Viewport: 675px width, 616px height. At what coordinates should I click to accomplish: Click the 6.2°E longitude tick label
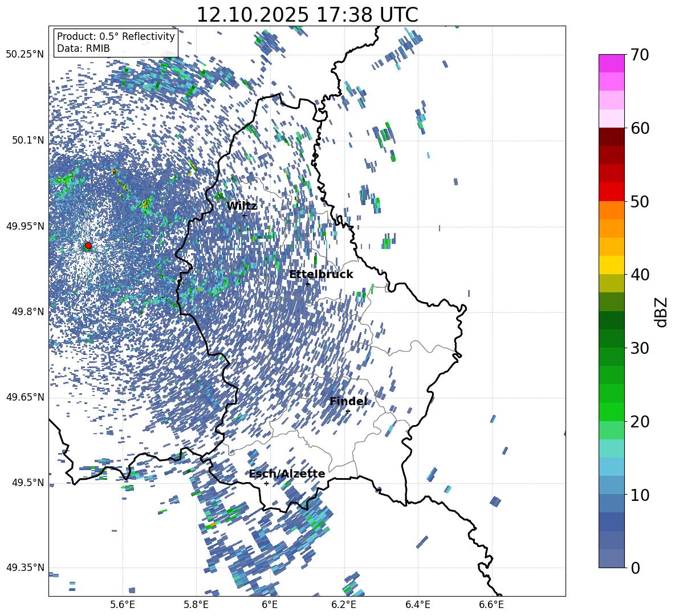coord(344,605)
